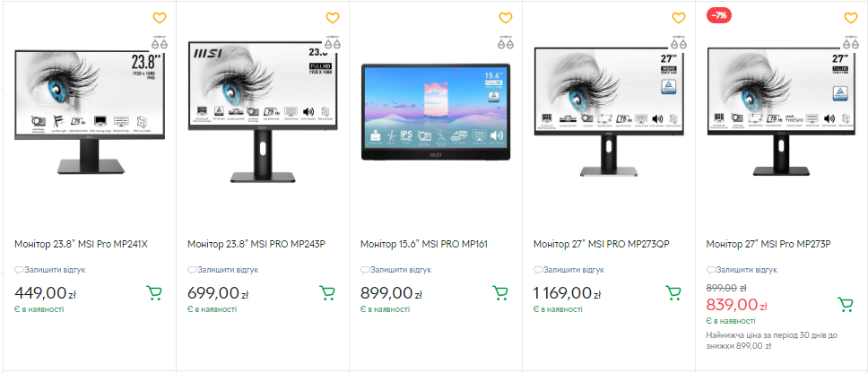Viewport: 868px width, 373px height.
Task: Favorite the MSI Pro MP273P monitor
Action: click(851, 18)
